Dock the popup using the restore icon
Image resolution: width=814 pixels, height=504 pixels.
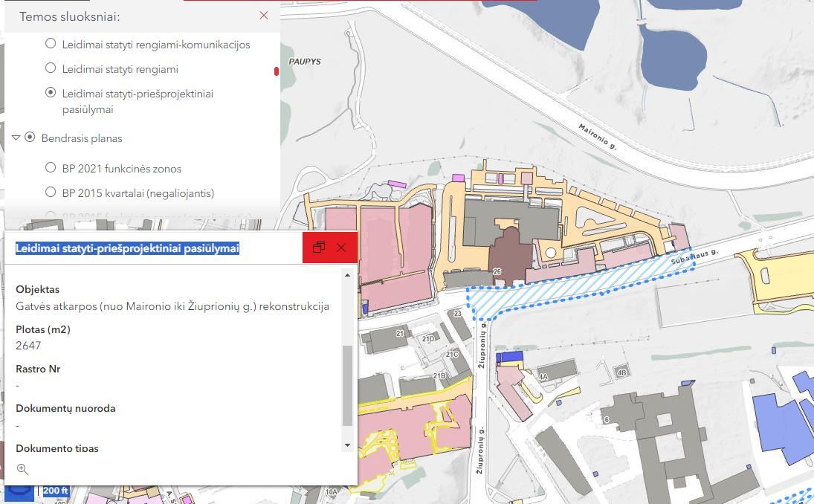pos(319,248)
